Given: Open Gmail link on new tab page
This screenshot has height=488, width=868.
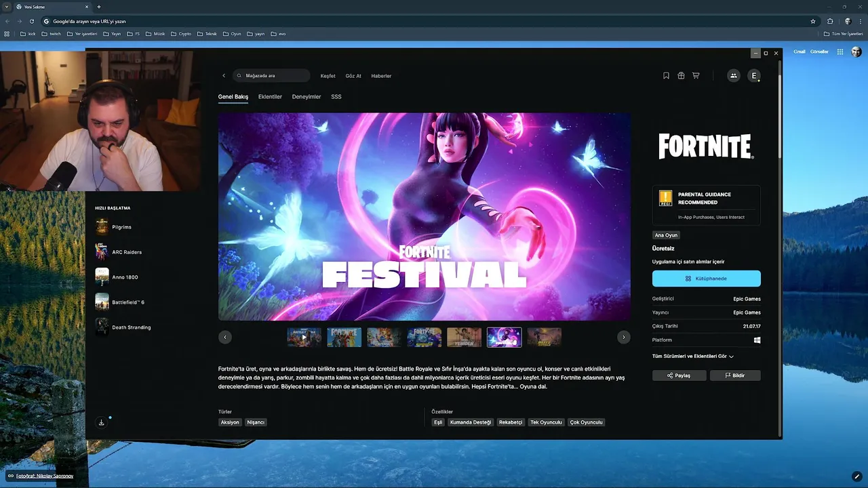Looking at the screenshot, I should (800, 52).
